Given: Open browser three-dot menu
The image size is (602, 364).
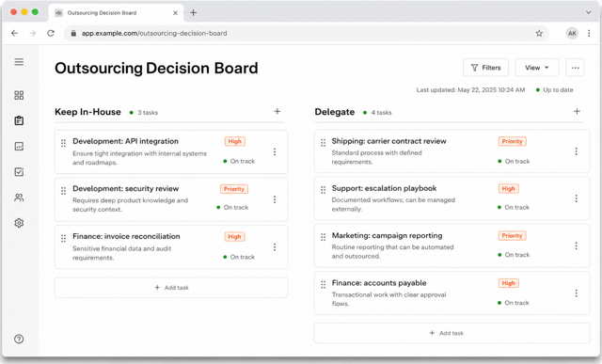Looking at the screenshot, I should click(x=589, y=34).
